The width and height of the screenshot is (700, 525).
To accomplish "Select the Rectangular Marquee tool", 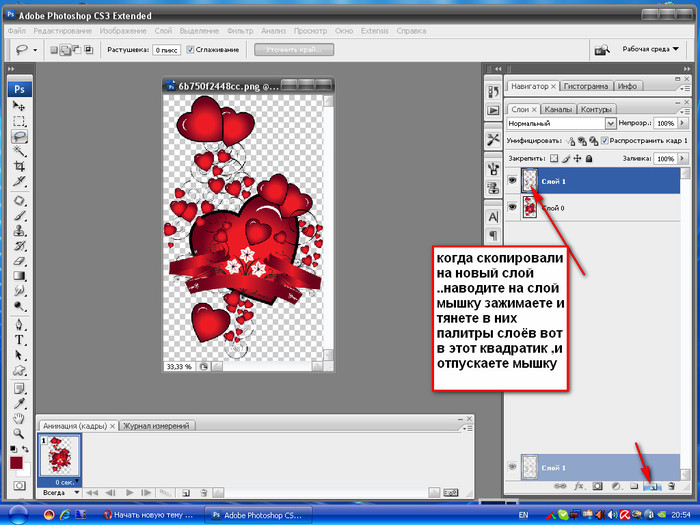I will point(19,121).
